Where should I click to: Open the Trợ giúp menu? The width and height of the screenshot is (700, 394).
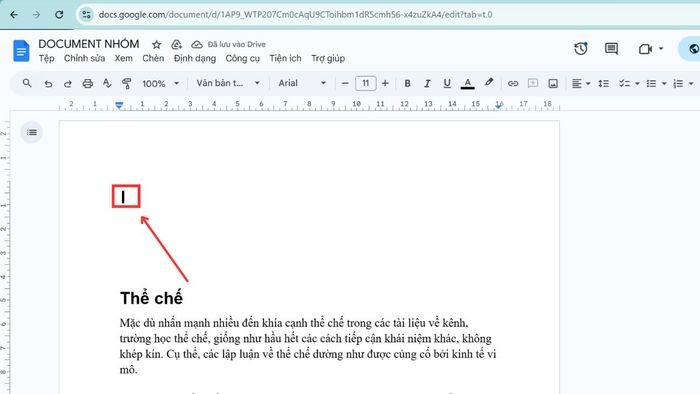point(328,58)
